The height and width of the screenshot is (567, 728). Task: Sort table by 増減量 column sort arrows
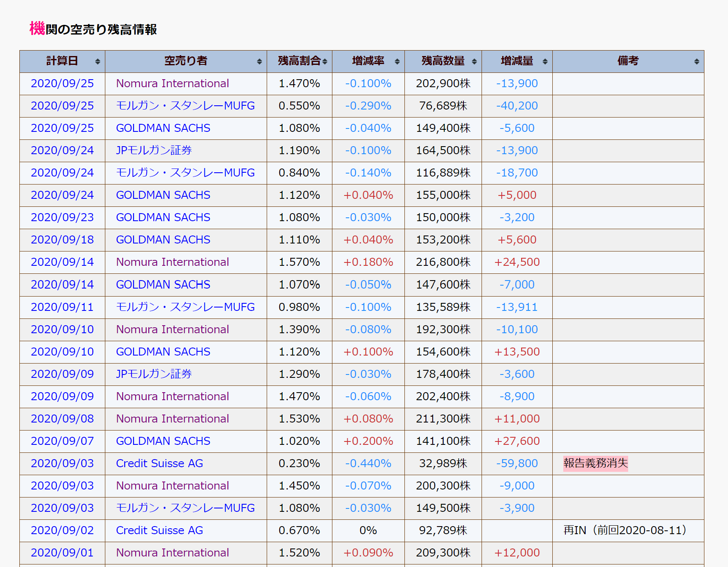(545, 62)
